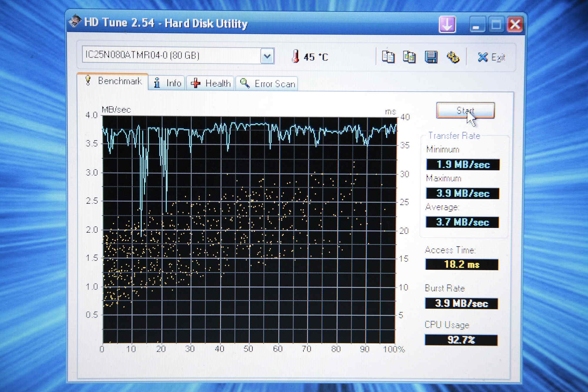Click the thermometer temperature icon
Screen dimensions: 588x392
(x=295, y=56)
